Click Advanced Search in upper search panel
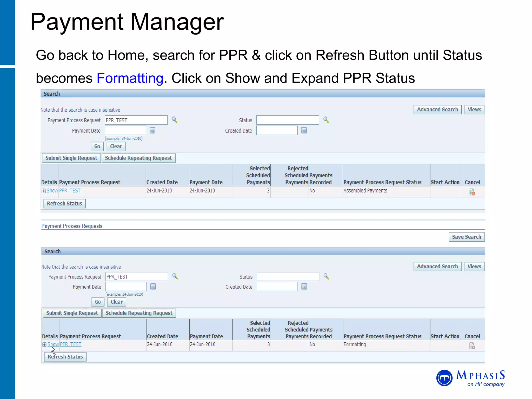This screenshot has width=532, height=399. click(x=437, y=110)
